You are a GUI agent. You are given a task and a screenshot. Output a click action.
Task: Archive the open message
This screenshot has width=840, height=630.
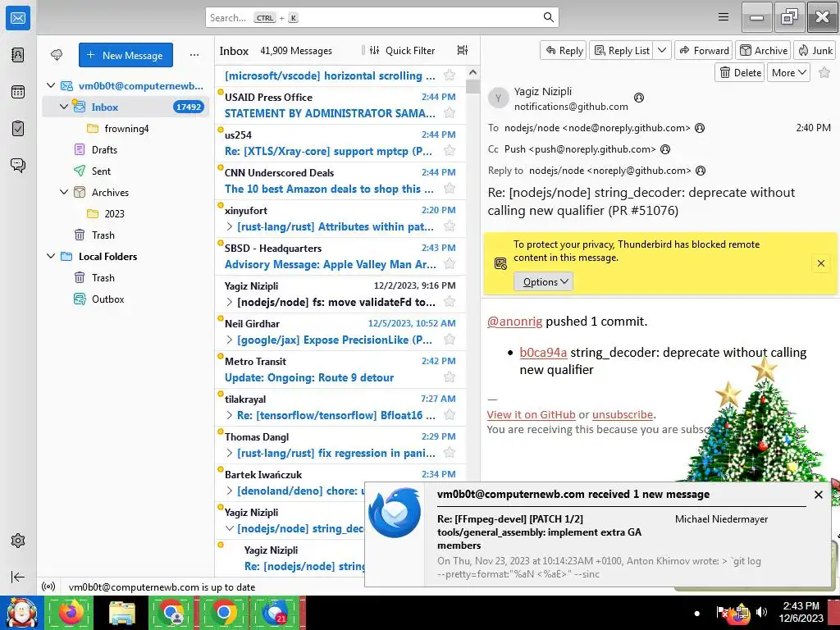pyautogui.click(x=764, y=50)
